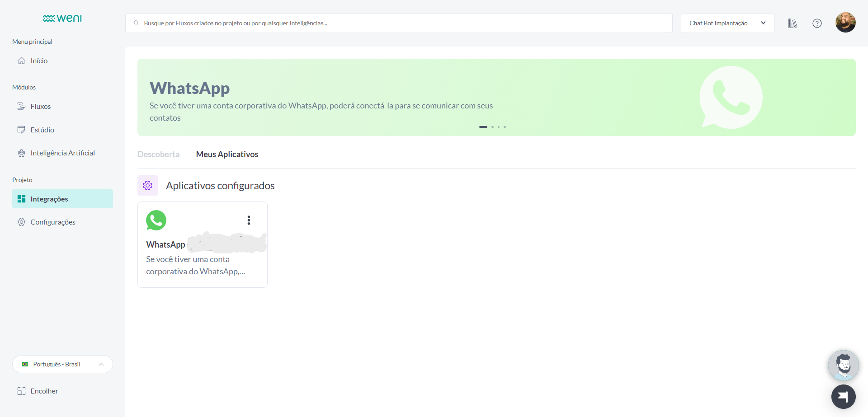Viewport: 868px width, 417px height.
Task: Go to Início from the sidebar
Action: point(38,61)
